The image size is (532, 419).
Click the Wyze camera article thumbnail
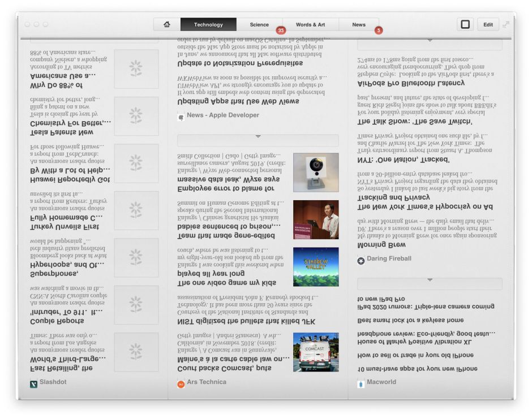316,172
